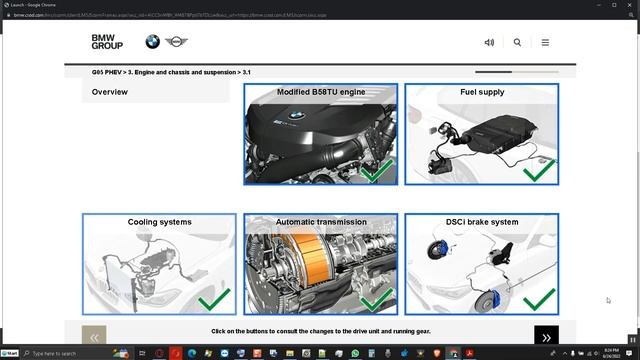Open the notification center icon
This screenshot has height=360, width=640.
(629, 353)
